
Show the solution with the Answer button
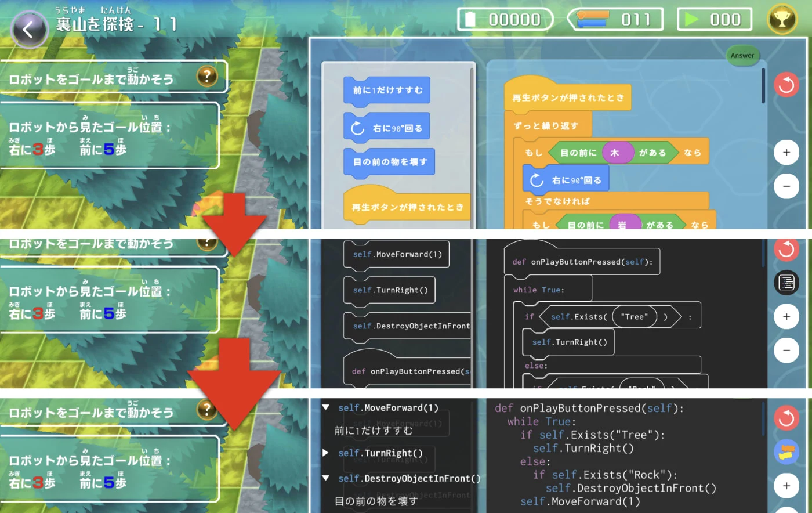point(742,56)
